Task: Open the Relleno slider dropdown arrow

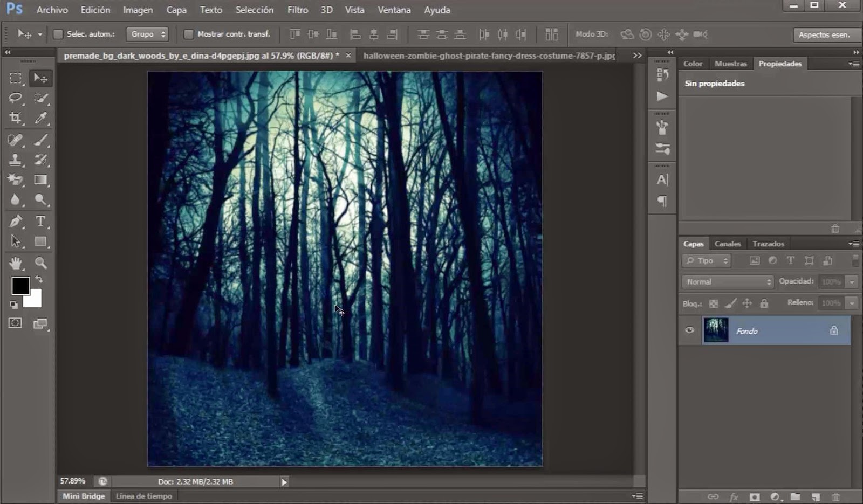Action: point(852,303)
